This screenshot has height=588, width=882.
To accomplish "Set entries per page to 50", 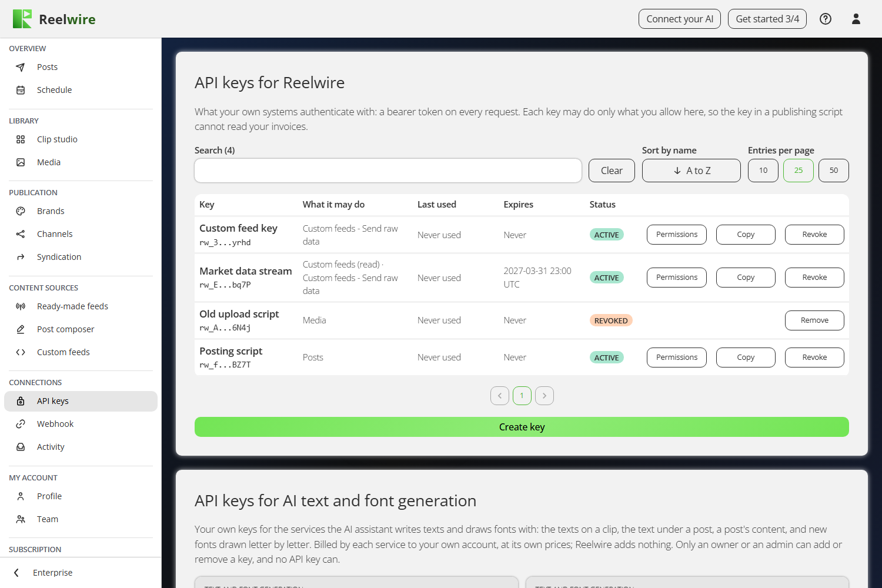I will tap(834, 171).
